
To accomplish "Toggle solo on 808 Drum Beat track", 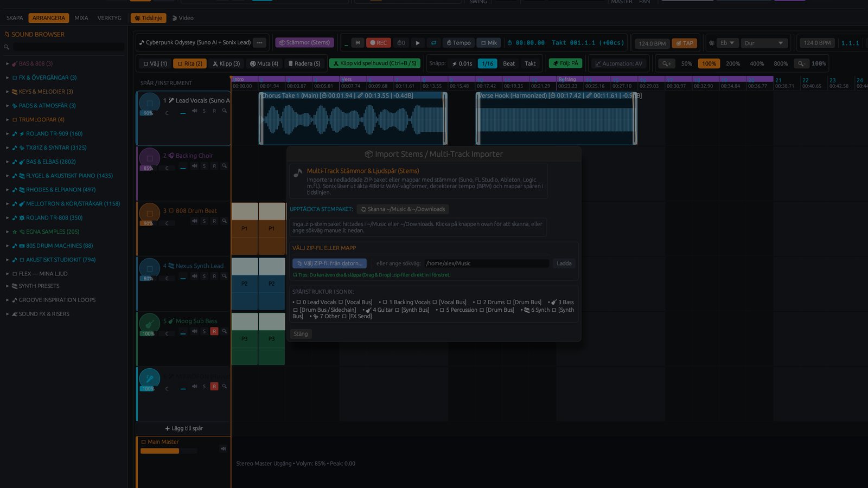I will point(204,221).
